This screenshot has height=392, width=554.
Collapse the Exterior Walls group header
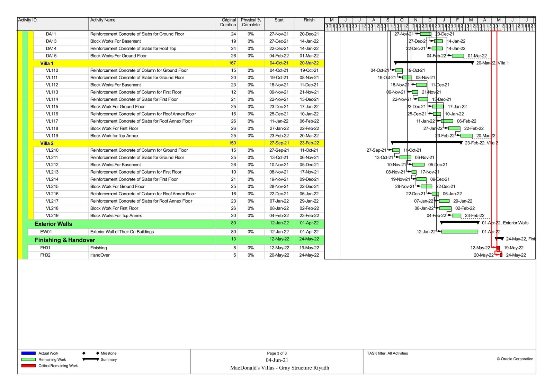click(53, 224)
